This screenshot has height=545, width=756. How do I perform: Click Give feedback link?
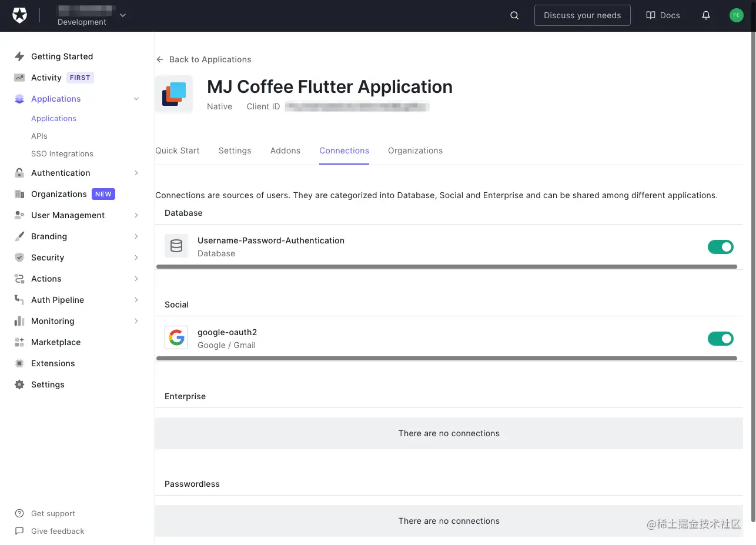[x=58, y=531]
